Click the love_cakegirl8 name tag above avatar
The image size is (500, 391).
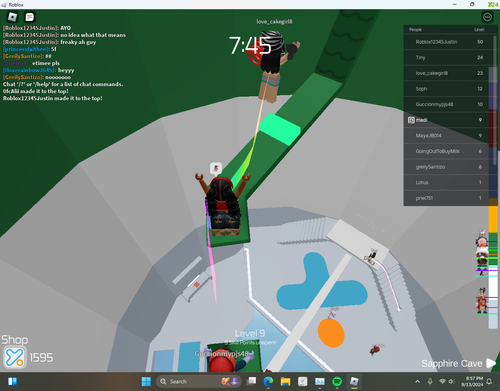(x=274, y=22)
